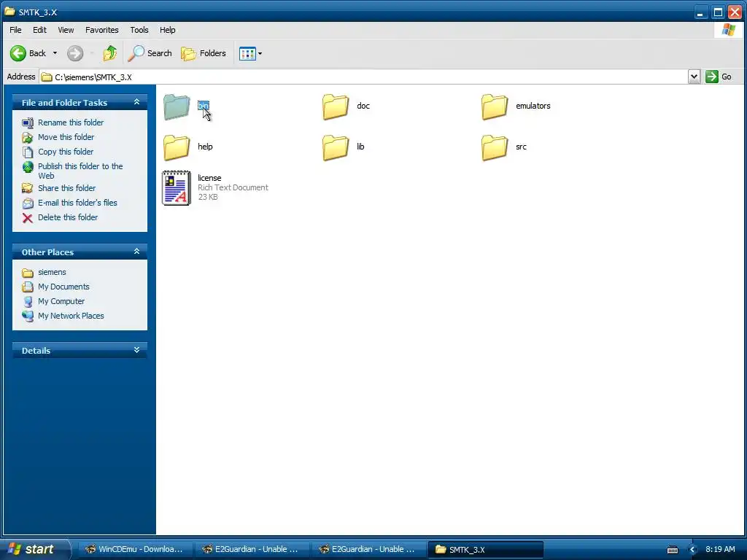Select the bin folder icon

click(177, 106)
